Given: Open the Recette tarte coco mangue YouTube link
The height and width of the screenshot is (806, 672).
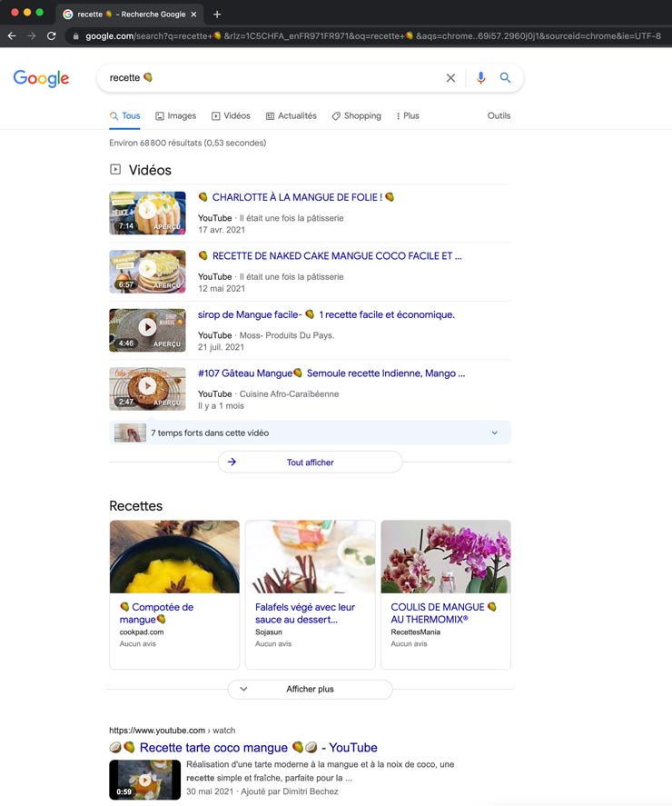Looking at the screenshot, I should (243, 748).
